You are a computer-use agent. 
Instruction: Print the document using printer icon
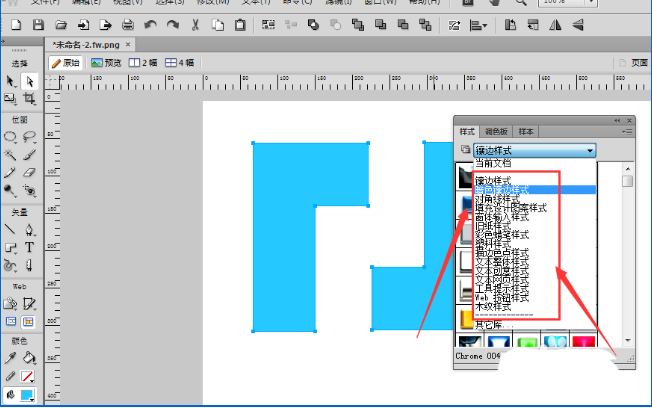(x=128, y=25)
